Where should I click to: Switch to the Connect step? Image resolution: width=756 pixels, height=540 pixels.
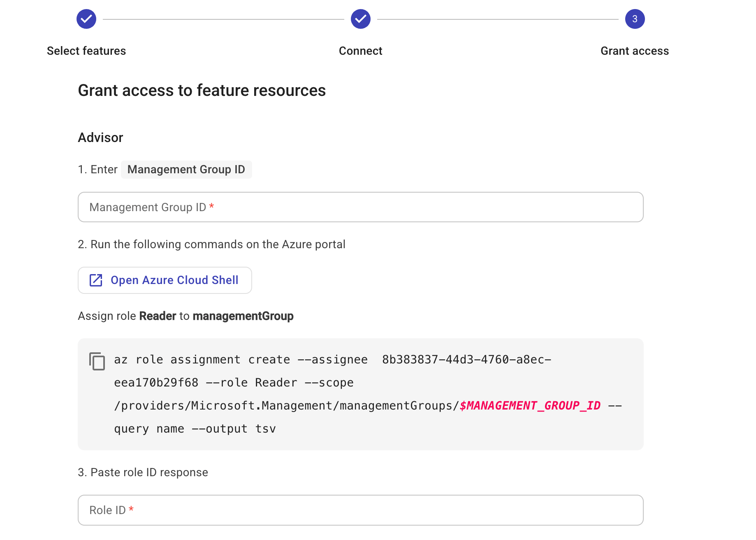[x=360, y=50]
